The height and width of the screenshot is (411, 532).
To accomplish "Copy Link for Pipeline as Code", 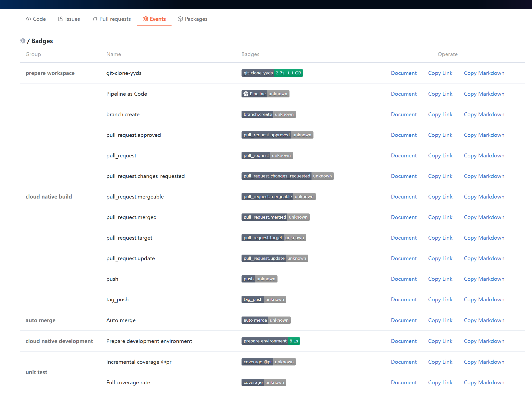I will tap(440, 94).
